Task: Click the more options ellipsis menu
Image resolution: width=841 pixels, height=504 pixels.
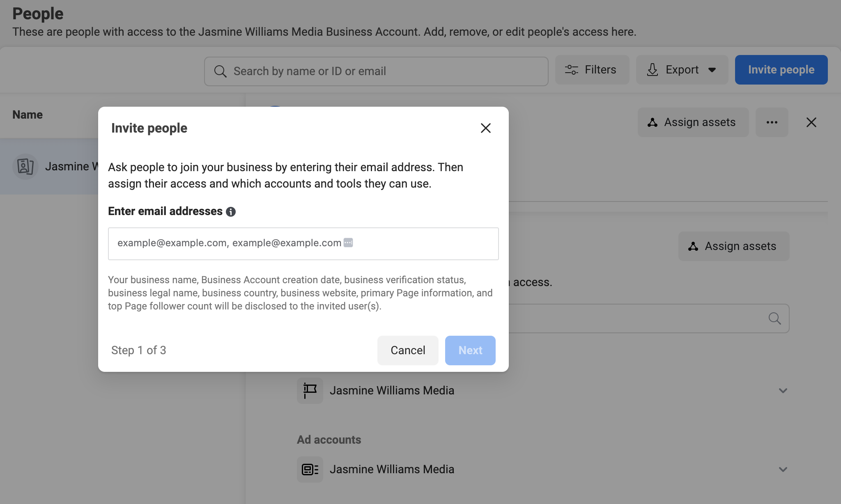Action: tap(771, 122)
